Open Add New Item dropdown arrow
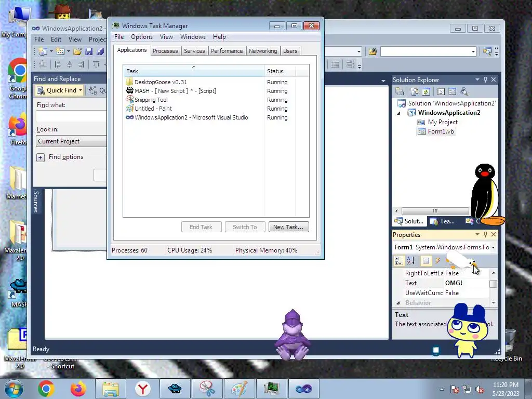This screenshot has width=532, height=399. tap(69, 51)
